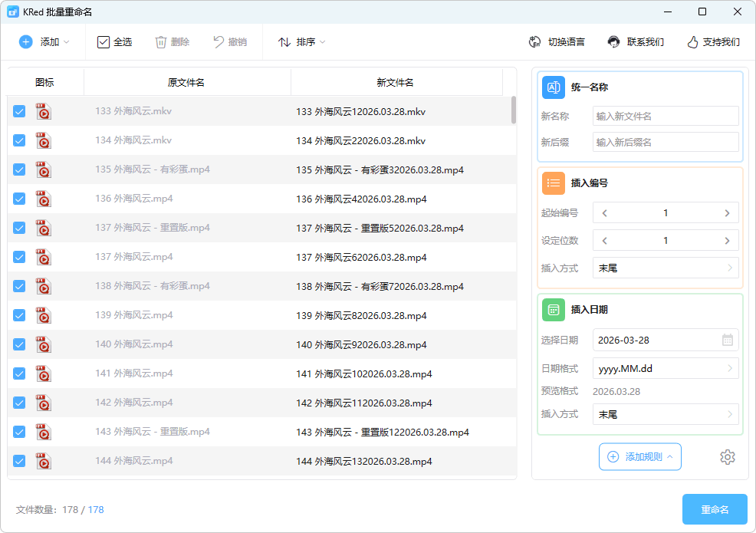This screenshot has width=756, height=533.
Task: Click the 原文件名 column header
Action: click(x=186, y=83)
